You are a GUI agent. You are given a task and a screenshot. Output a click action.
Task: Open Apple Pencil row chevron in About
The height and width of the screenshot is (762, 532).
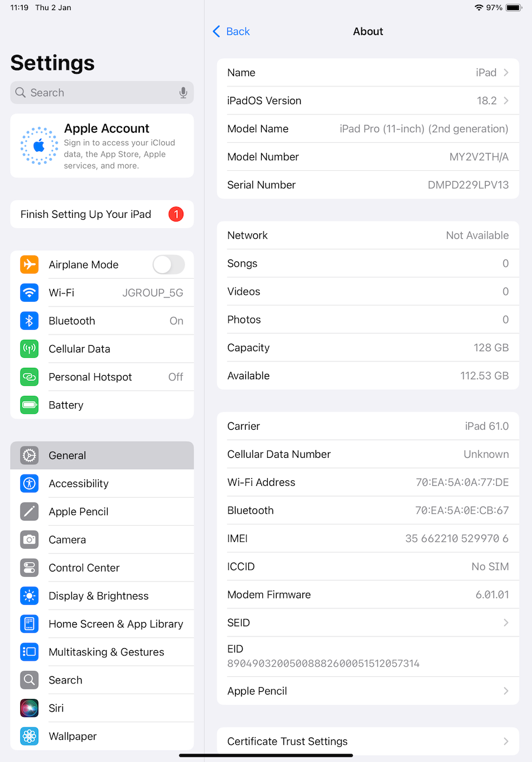coord(506,691)
